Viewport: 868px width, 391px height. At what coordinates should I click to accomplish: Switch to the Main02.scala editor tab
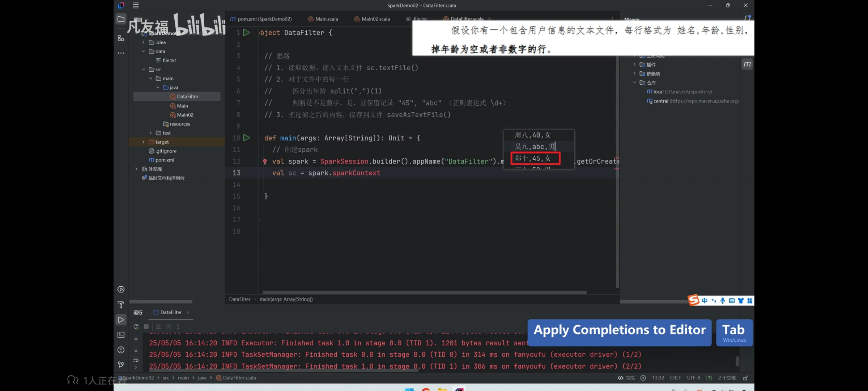point(375,19)
